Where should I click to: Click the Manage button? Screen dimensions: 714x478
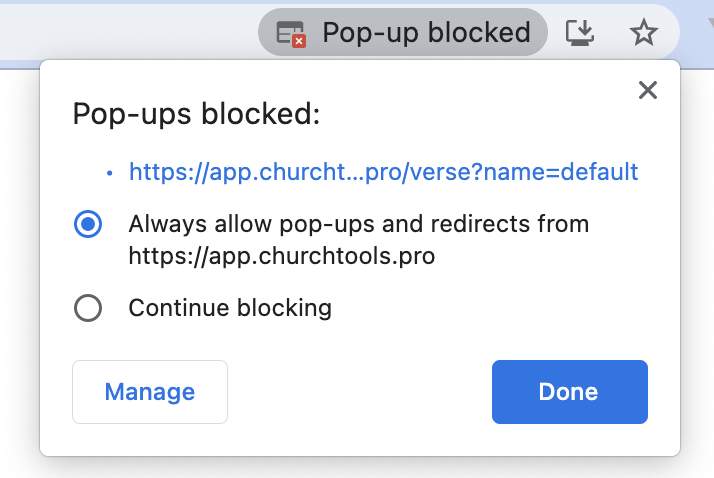tap(150, 392)
